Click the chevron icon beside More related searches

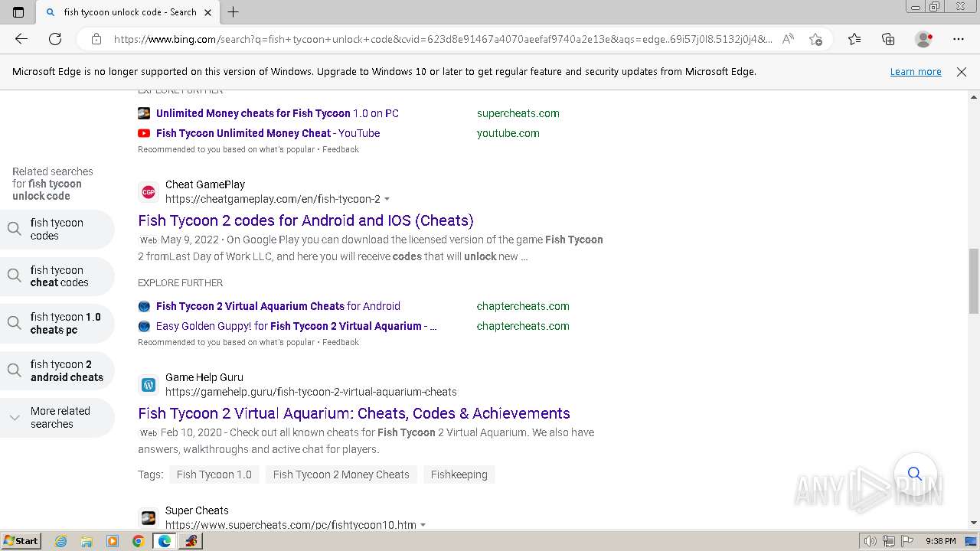tap(15, 417)
